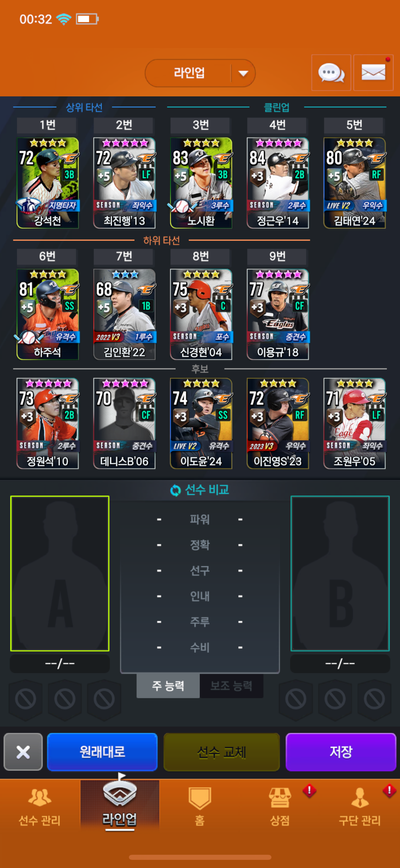Select the 노시환 player card in slot 3번

pyautogui.click(x=201, y=183)
